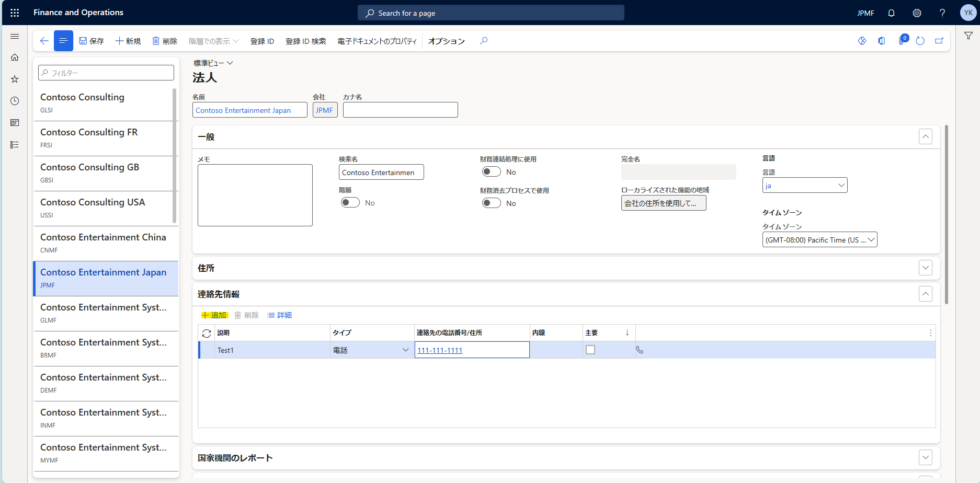980x483 pixels.
Task: Click phone icon in Test1 row
Action: (640, 350)
